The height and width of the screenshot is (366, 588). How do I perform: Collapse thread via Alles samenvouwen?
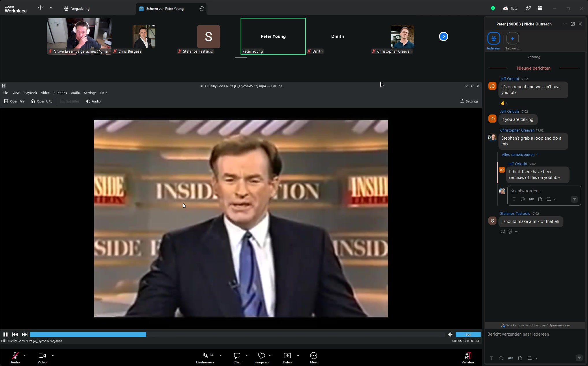(x=520, y=155)
